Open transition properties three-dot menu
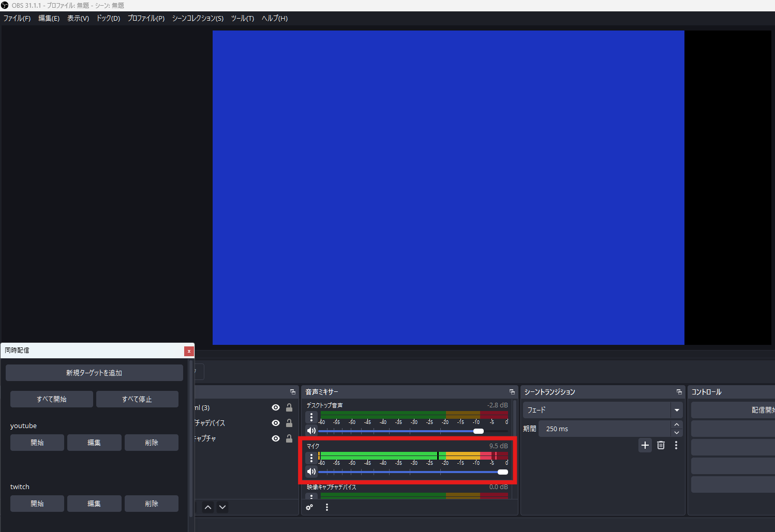 [x=676, y=445]
